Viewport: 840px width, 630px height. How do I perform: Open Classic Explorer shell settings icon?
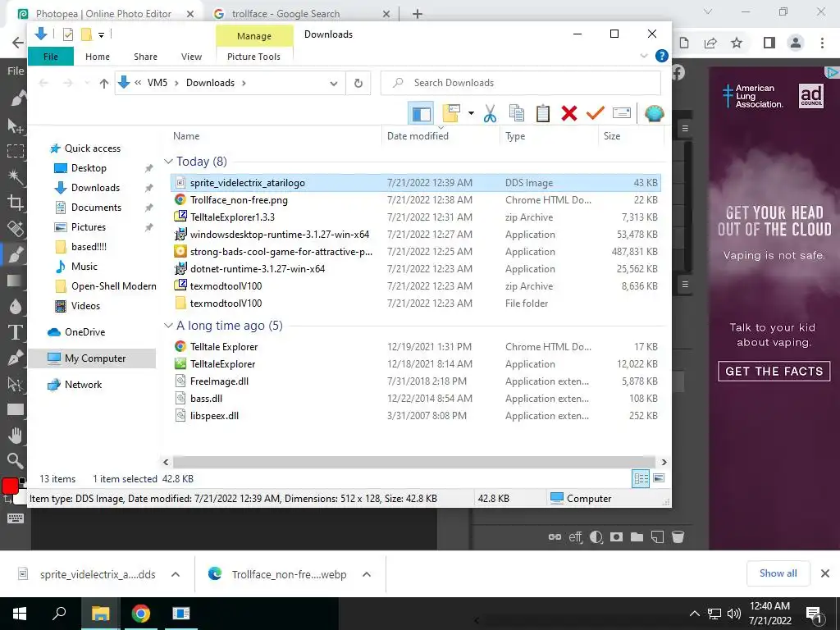tap(654, 113)
